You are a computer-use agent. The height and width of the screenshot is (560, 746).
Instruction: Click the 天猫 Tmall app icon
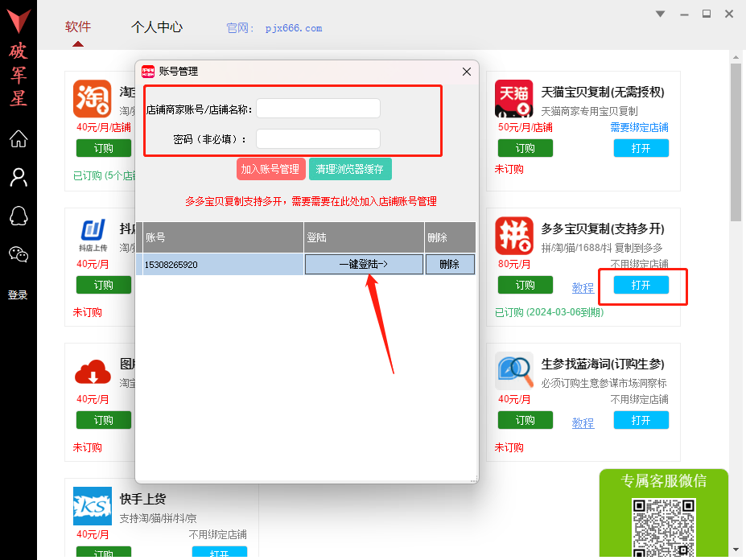(x=513, y=98)
